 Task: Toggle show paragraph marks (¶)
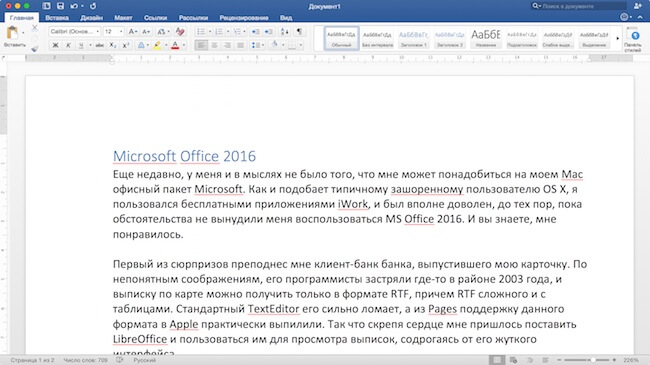[x=299, y=32]
